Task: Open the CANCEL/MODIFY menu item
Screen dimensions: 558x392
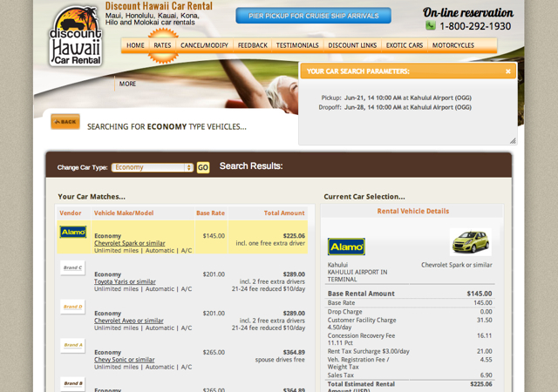Action: (204, 45)
